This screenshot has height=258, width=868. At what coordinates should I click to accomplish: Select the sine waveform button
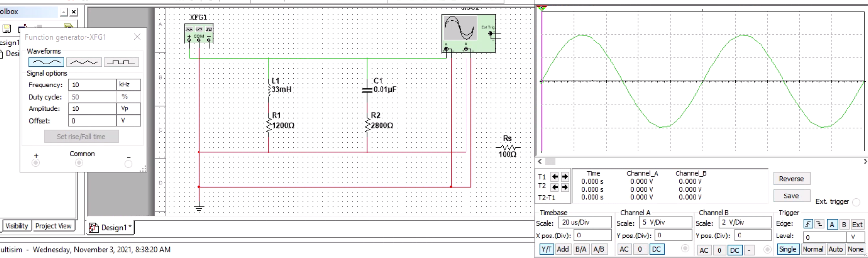[46, 62]
